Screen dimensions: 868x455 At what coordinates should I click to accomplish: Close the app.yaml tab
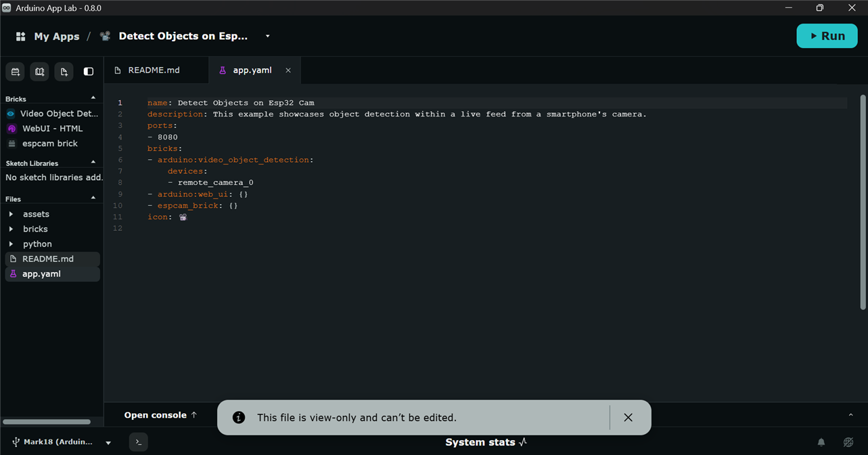pyautogui.click(x=288, y=70)
